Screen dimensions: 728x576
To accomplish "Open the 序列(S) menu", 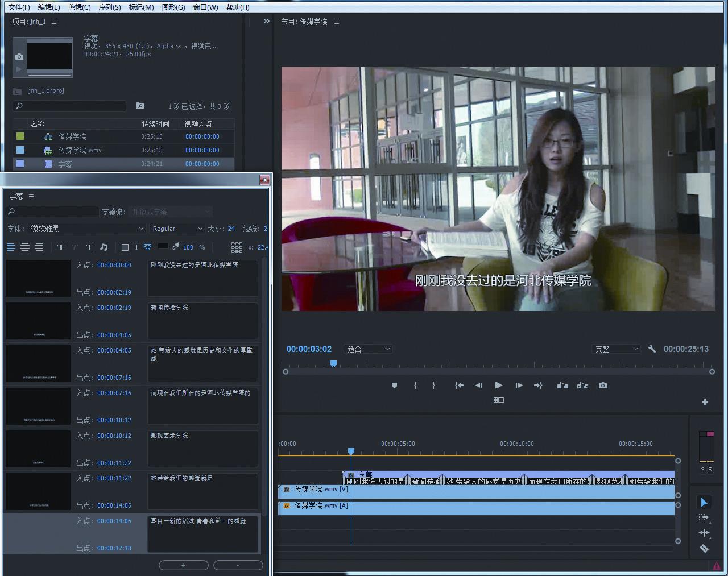I will point(110,7).
